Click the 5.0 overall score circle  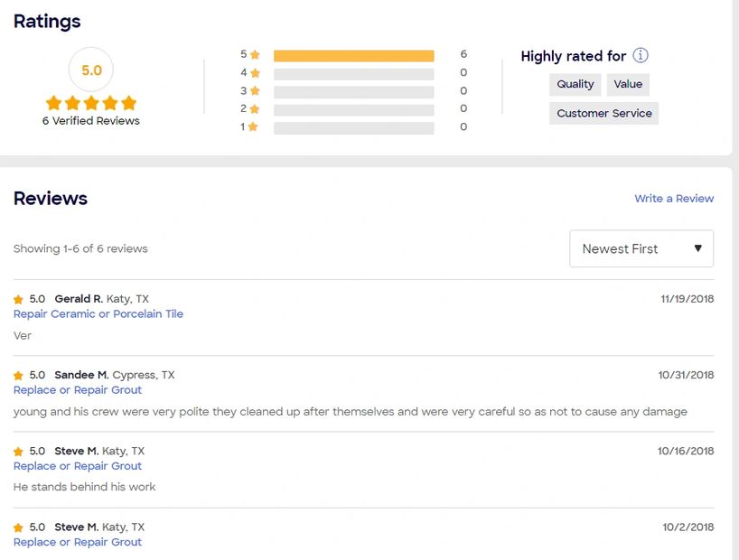91,70
